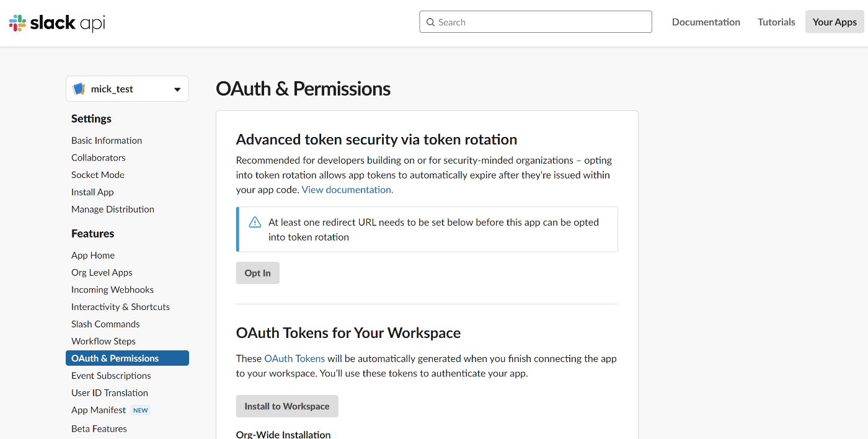Screen dimensions: 868x439
Task: Click the Install to Workspace button
Action: [287, 406]
